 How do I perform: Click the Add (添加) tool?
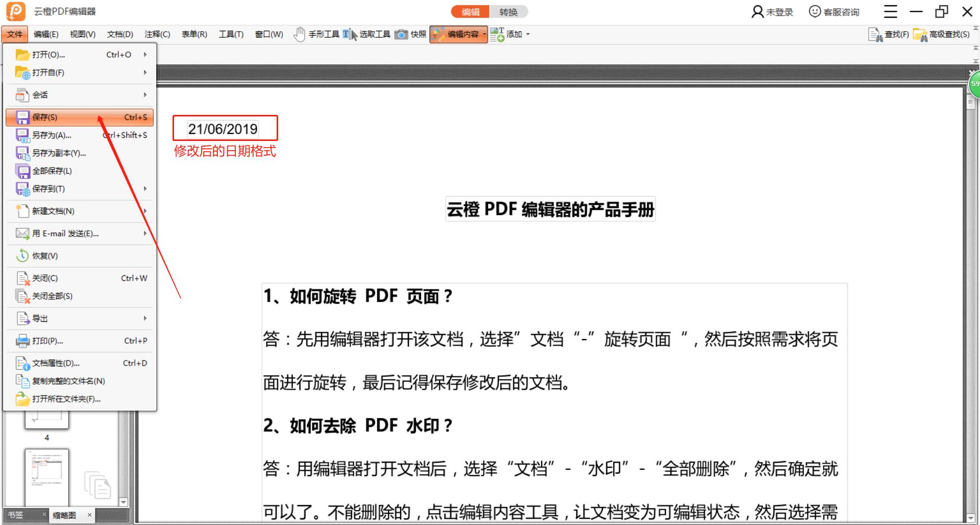tap(506, 34)
